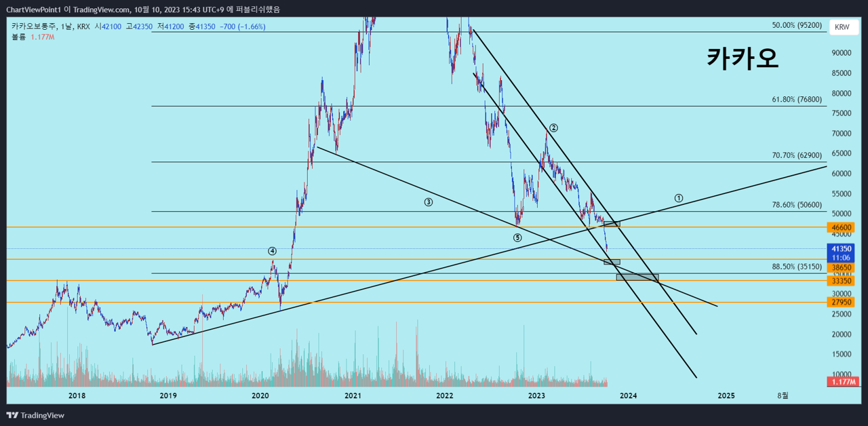The height and width of the screenshot is (426, 868).
Task: Click the red 1.177M volume axis label
Action: 842,382
